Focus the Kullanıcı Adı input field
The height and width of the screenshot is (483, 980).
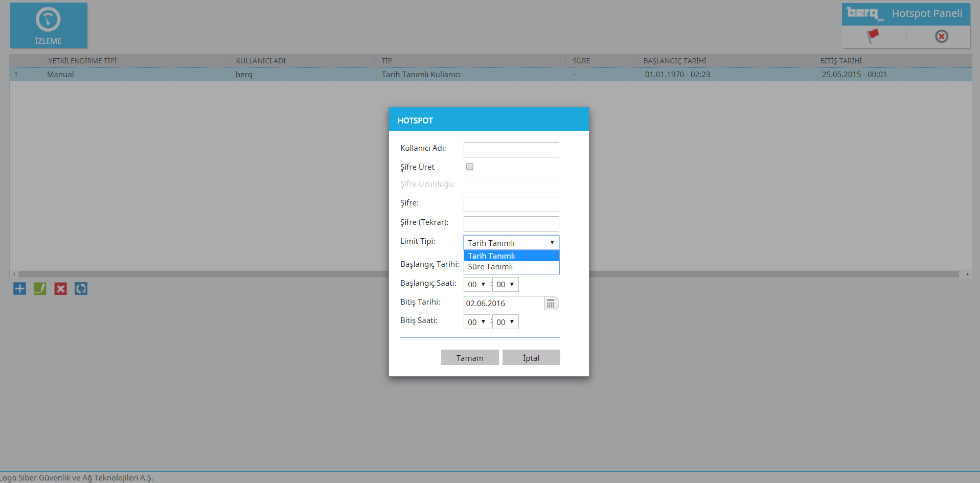coord(511,150)
